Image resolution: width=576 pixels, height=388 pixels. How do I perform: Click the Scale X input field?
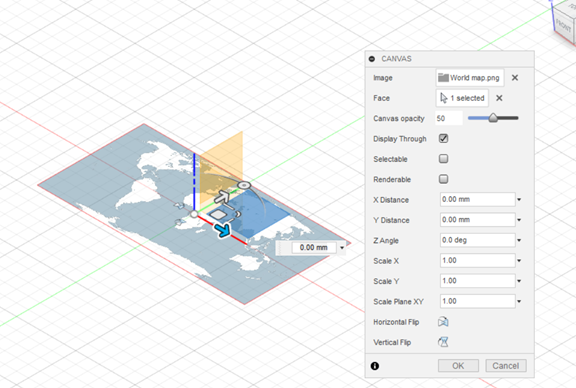478,261
